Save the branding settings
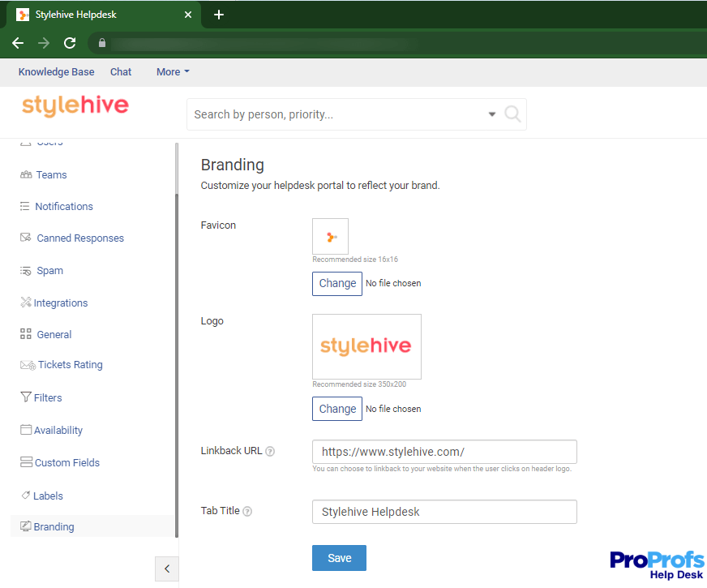707x588 pixels. coord(339,558)
